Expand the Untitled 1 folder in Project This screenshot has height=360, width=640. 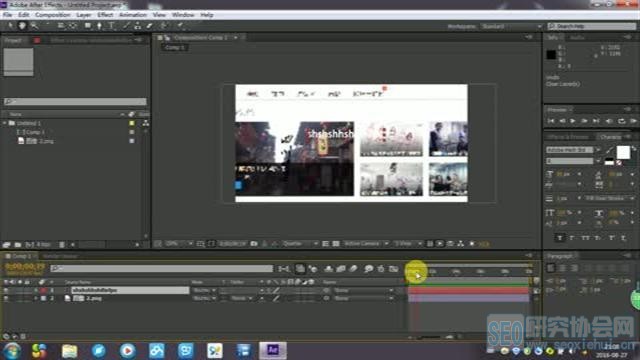point(5,123)
